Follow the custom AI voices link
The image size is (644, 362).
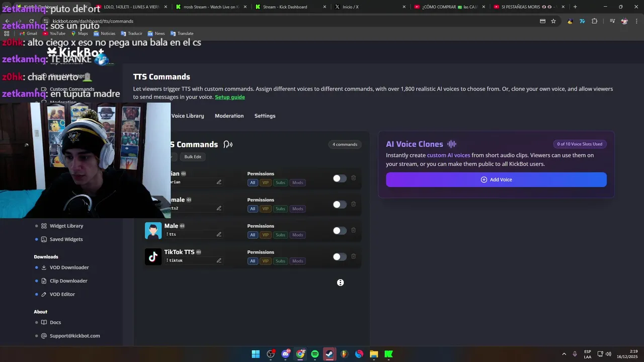(448, 155)
